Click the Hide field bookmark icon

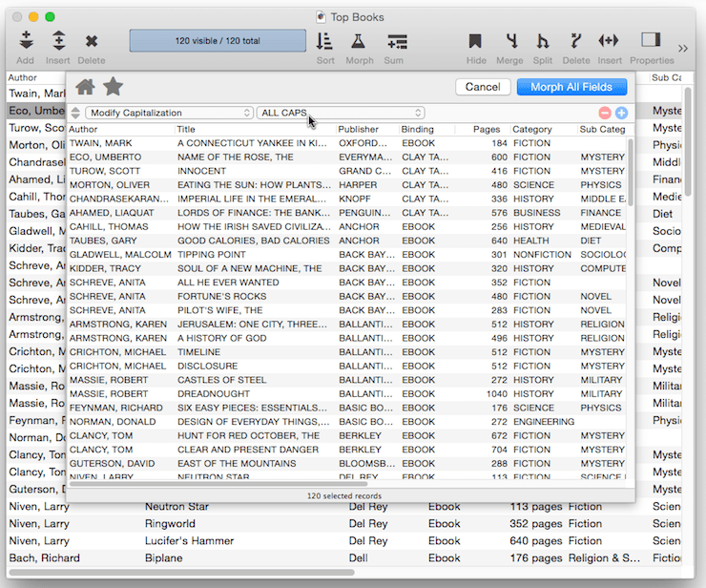(475, 41)
